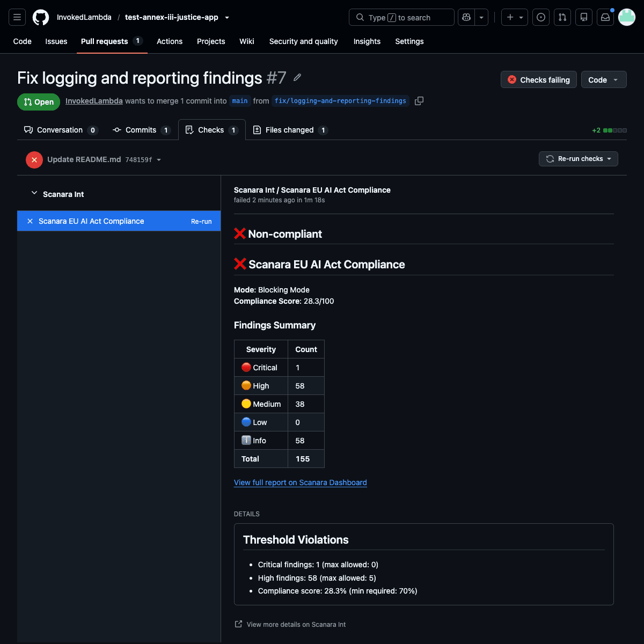The width and height of the screenshot is (644, 644).
Task: Click the Compliance Score 28.3/100 text
Action: click(x=284, y=301)
